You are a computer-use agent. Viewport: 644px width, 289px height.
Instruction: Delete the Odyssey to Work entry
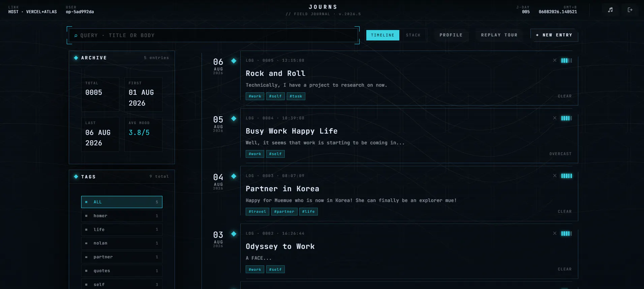pyautogui.click(x=555, y=233)
